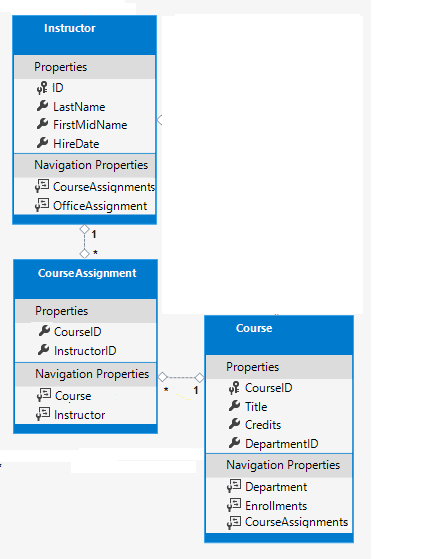
Task: Select the wrench icon next to Credits
Action: tap(234, 424)
